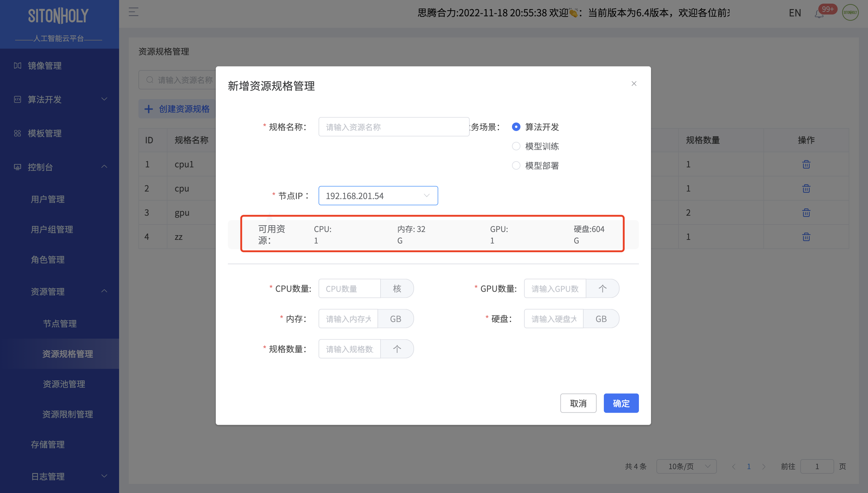Image resolution: width=868 pixels, height=493 pixels.
Task: Click the search magnifier icon
Action: [150, 80]
